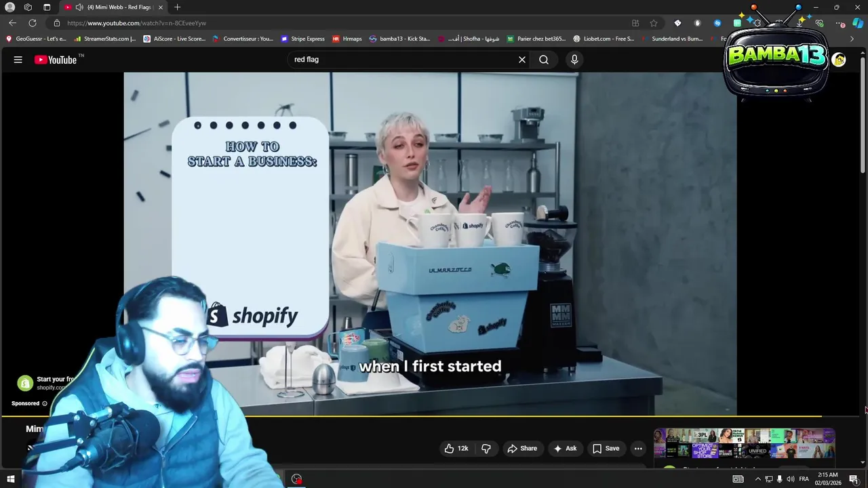Expand the bookmarks bar overflow chevron
The height and width of the screenshot is (488, 868).
(852, 39)
